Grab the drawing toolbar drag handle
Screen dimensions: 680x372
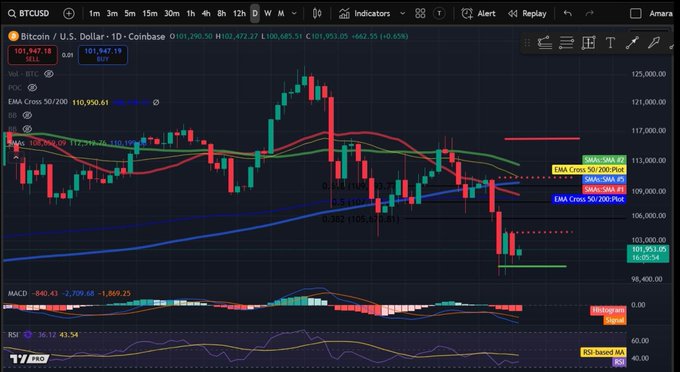tap(527, 43)
